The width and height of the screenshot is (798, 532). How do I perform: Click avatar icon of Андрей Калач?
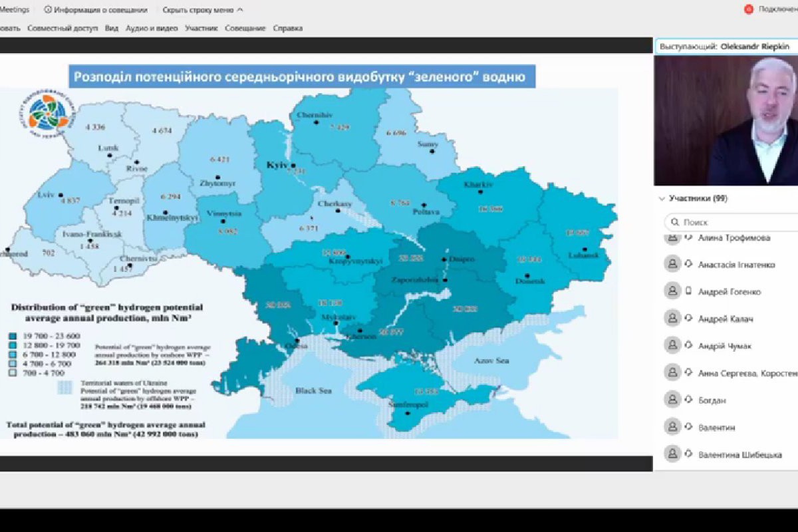672,319
